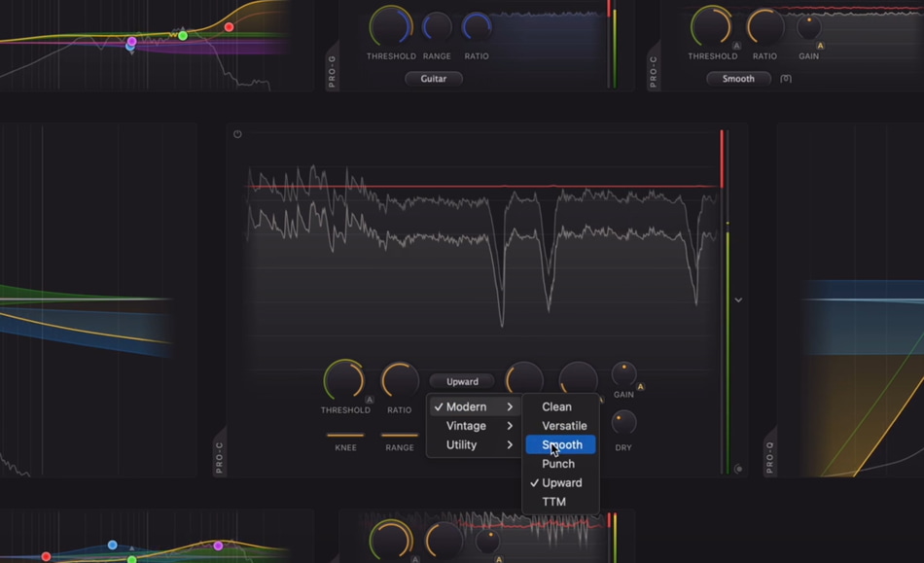Open the Guitar style dropdown in Pro-G

(x=434, y=79)
